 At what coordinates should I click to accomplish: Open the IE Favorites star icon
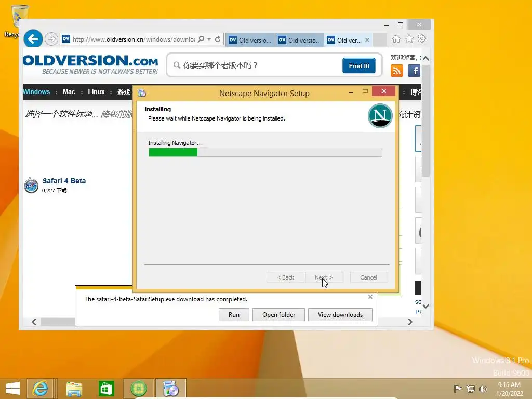(409, 39)
